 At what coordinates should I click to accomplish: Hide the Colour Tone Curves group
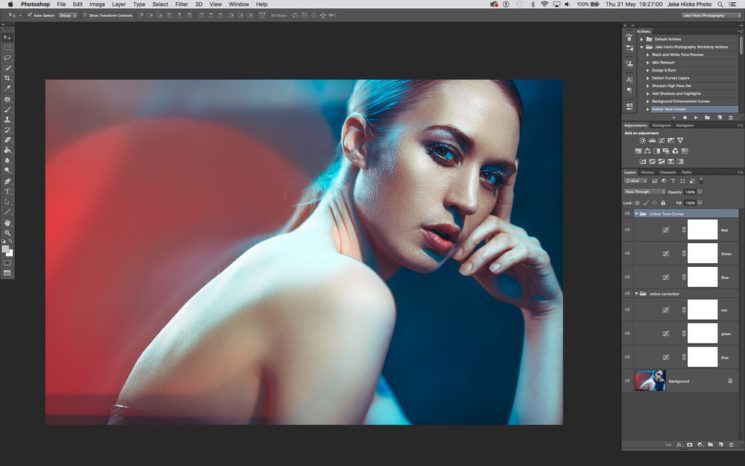click(627, 214)
